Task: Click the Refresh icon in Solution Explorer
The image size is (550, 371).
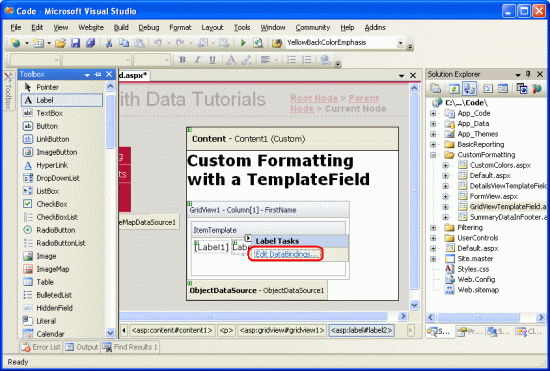Action: click(x=454, y=89)
